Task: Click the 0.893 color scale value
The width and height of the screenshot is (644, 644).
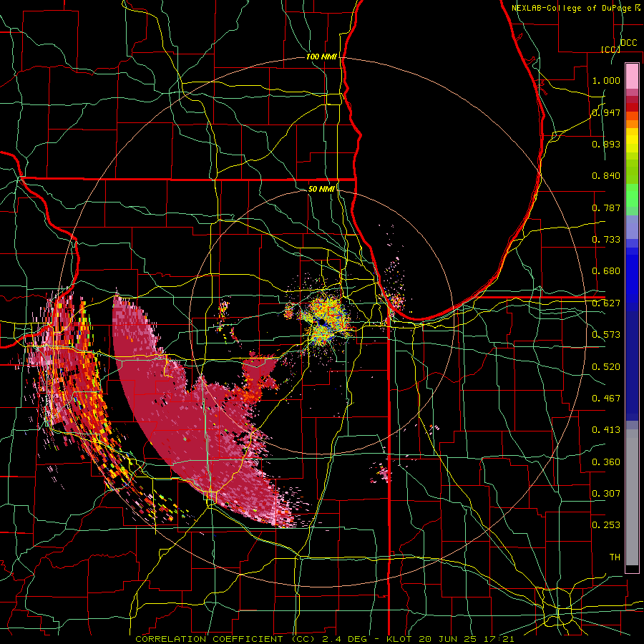Action: point(606,144)
